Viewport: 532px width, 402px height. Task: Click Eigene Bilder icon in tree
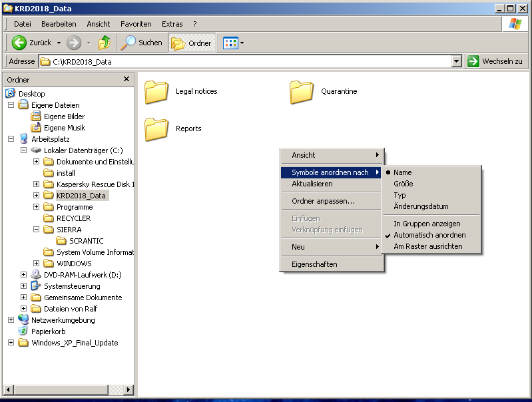[36, 116]
